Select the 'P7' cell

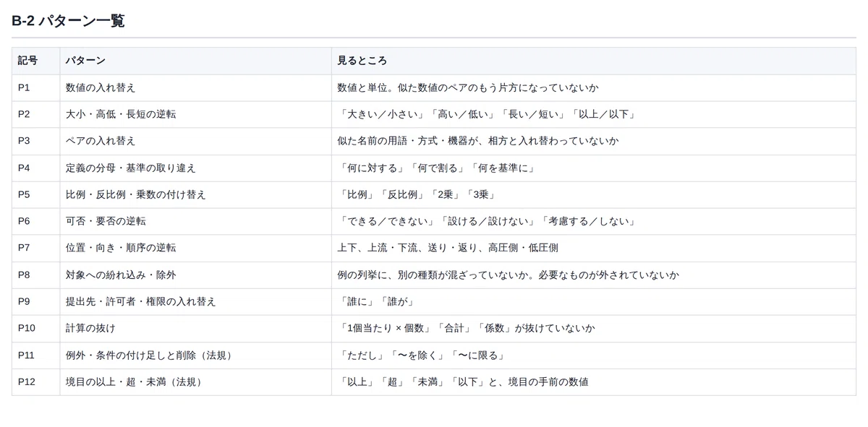click(x=35, y=248)
